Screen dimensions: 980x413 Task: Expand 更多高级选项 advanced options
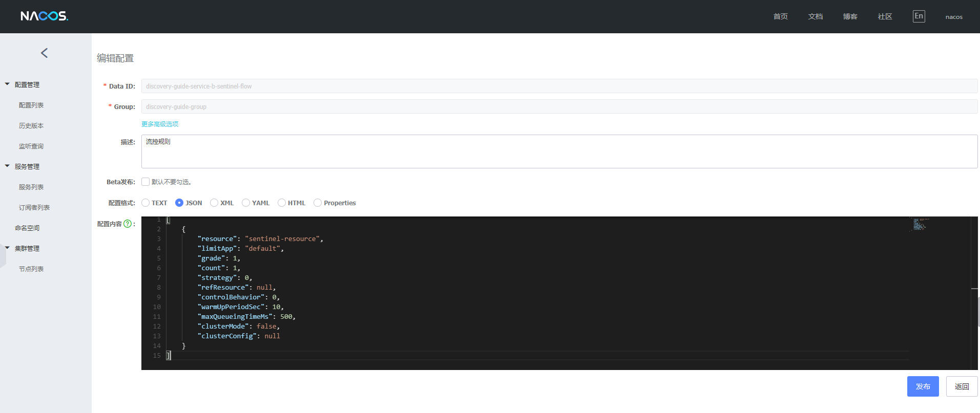(x=160, y=124)
